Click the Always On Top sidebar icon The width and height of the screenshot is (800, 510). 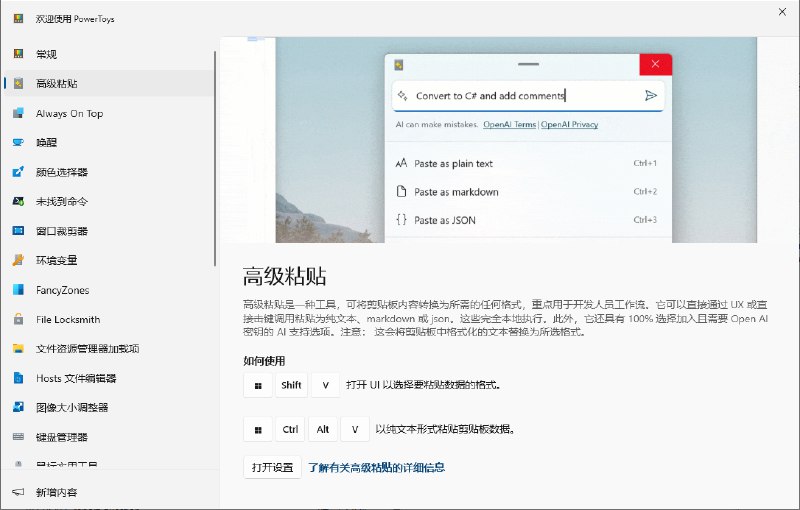18,113
